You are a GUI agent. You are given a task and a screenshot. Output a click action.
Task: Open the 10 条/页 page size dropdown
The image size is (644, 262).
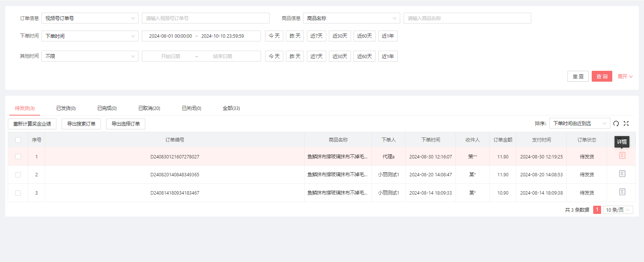click(x=618, y=210)
